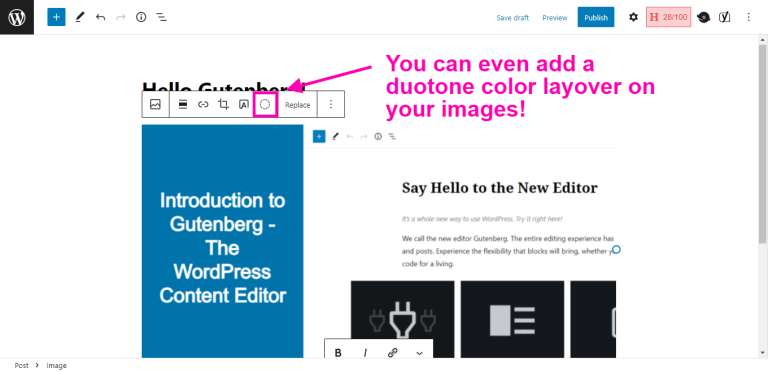Expand the more formatting chevron
The height and width of the screenshot is (372, 768).
419,353
